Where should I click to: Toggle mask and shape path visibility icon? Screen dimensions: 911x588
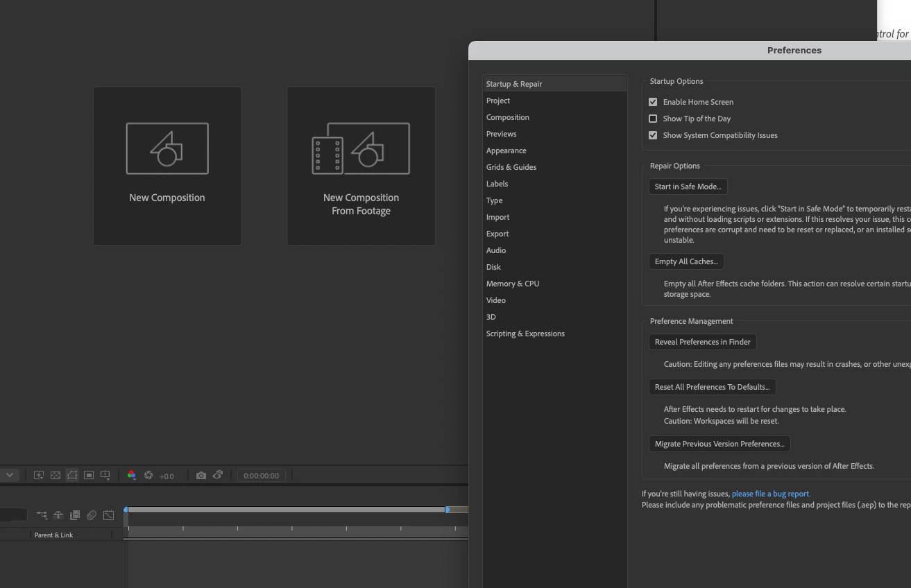[72, 475]
